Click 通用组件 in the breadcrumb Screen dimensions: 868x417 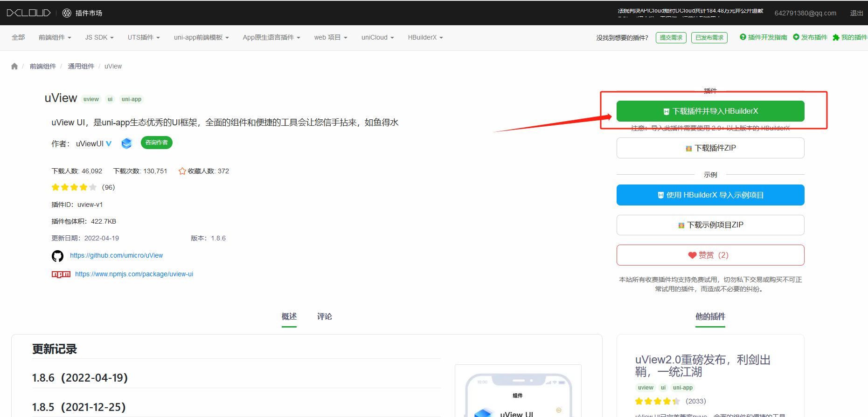[x=81, y=66]
